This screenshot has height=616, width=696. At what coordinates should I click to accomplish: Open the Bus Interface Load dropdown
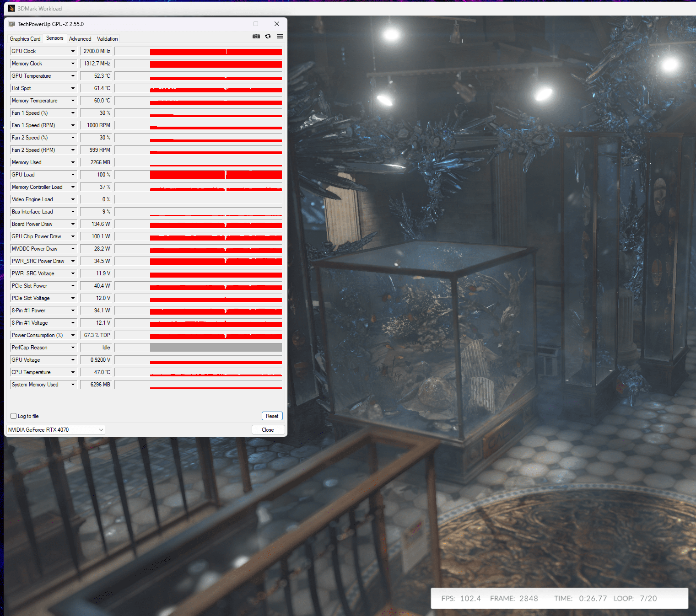coord(73,212)
